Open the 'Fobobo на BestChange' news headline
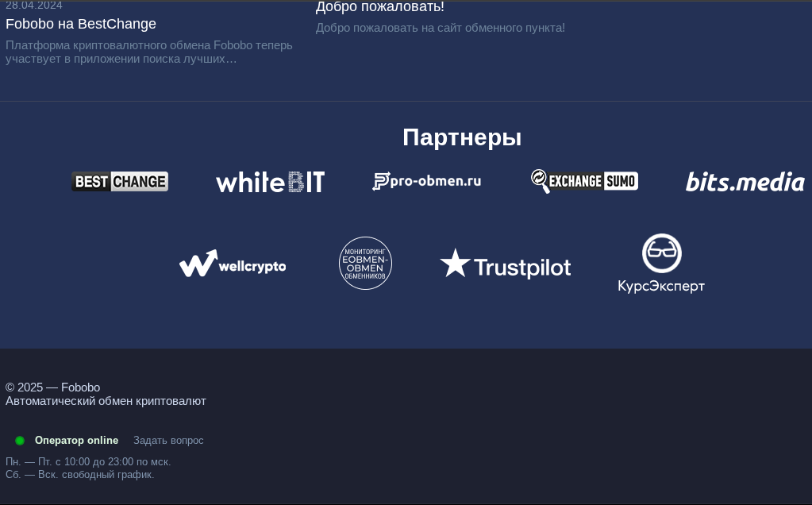The image size is (812, 505). tap(81, 24)
